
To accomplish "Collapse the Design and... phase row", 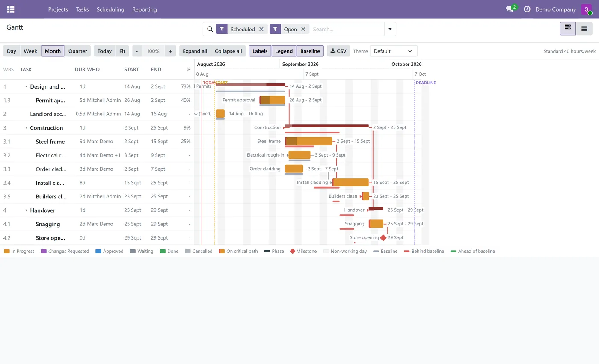I will 26,87.
